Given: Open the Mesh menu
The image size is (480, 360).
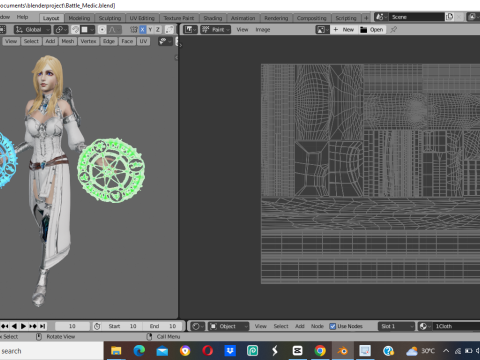Looking at the screenshot, I should pos(68,41).
